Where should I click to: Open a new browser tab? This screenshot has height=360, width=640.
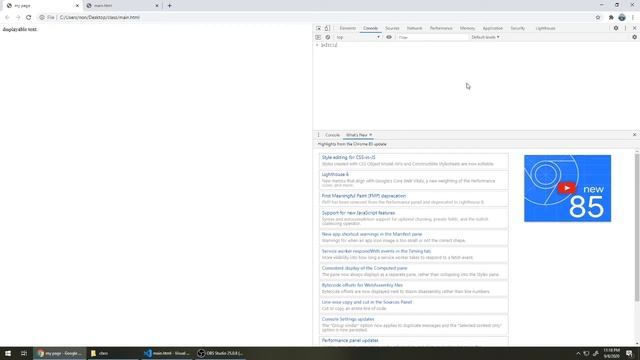coord(169,6)
